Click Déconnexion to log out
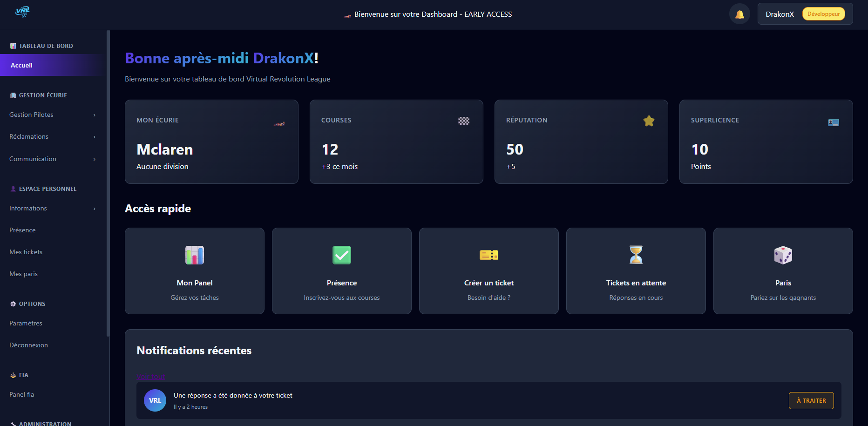This screenshot has width=868, height=426. 29,345
